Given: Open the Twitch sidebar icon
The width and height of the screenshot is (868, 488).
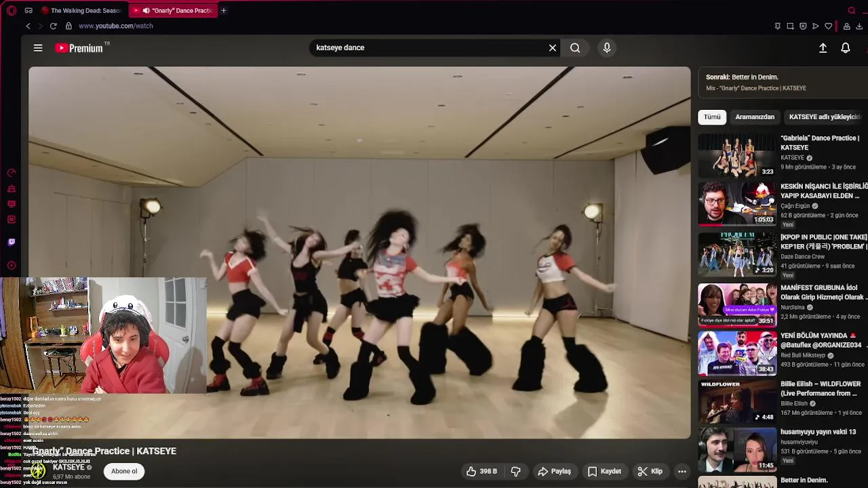Looking at the screenshot, I should pos(12,242).
